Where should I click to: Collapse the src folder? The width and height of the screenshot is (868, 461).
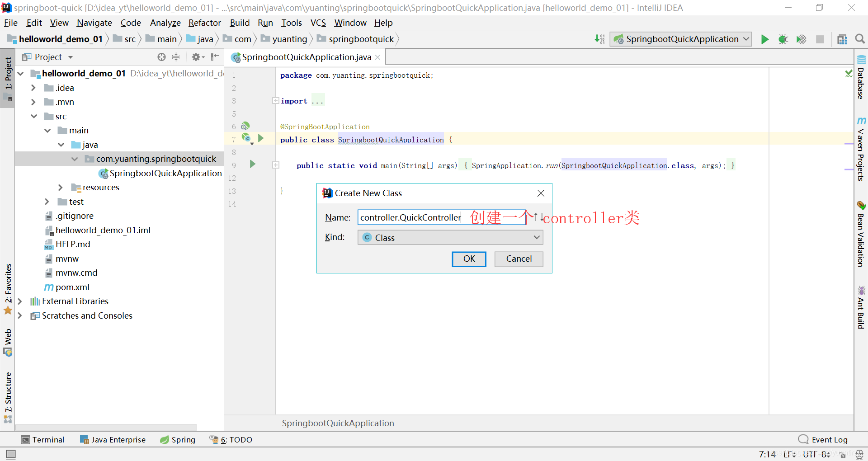[34, 116]
